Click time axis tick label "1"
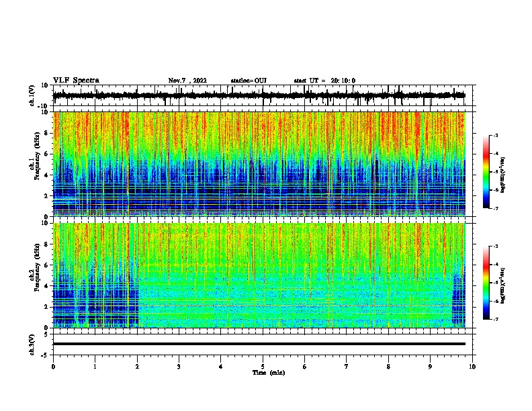This screenshot has width=532, height=411. tap(95, 367)
